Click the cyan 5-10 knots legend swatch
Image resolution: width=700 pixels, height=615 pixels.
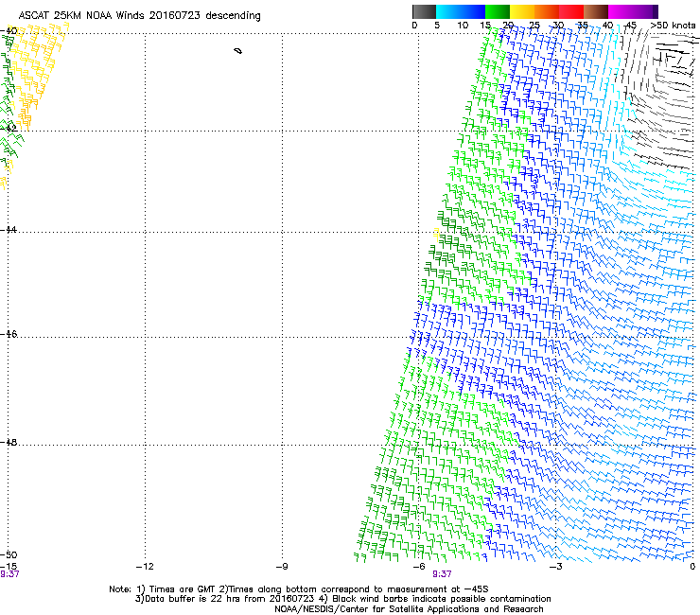(448, 11)
